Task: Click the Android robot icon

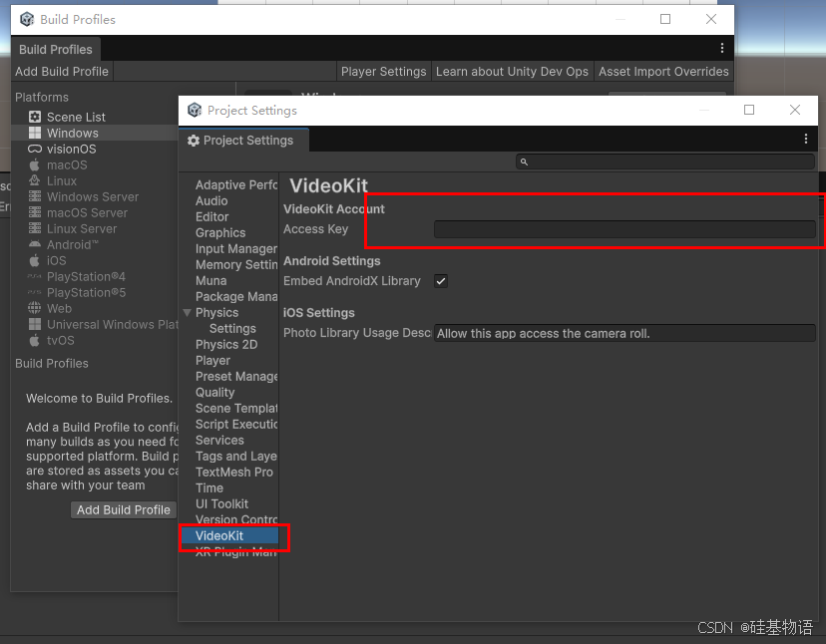Action: [x=35, y=244]
